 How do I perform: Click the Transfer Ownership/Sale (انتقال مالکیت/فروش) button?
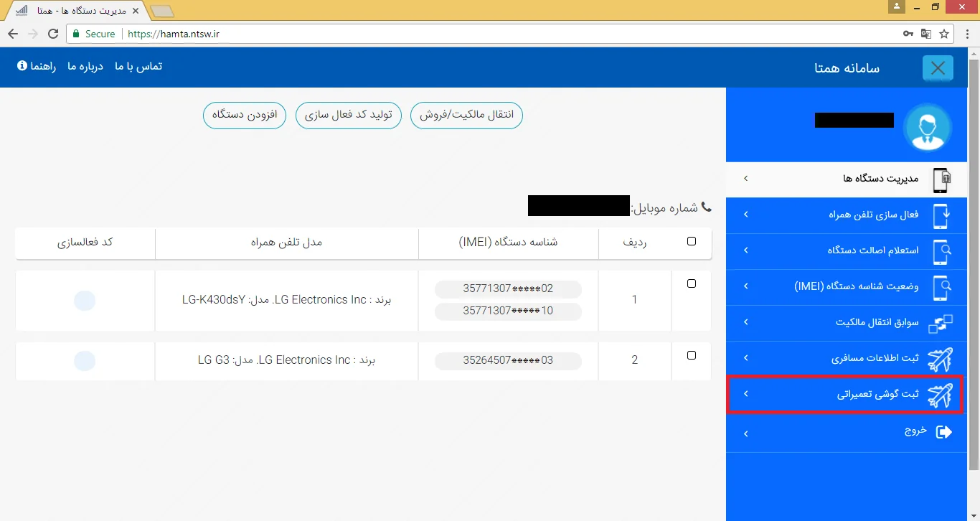466,115
